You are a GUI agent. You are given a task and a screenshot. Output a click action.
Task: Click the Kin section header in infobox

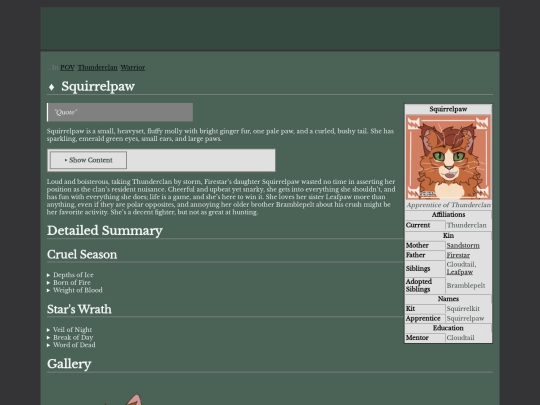(x=448, y=236)
